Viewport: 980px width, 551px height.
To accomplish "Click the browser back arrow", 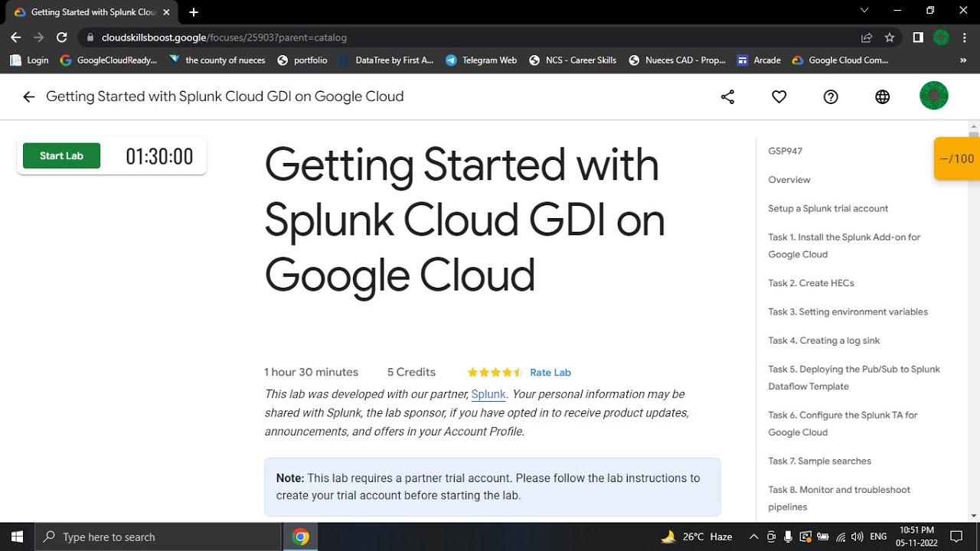I will (x=15, y=37).
